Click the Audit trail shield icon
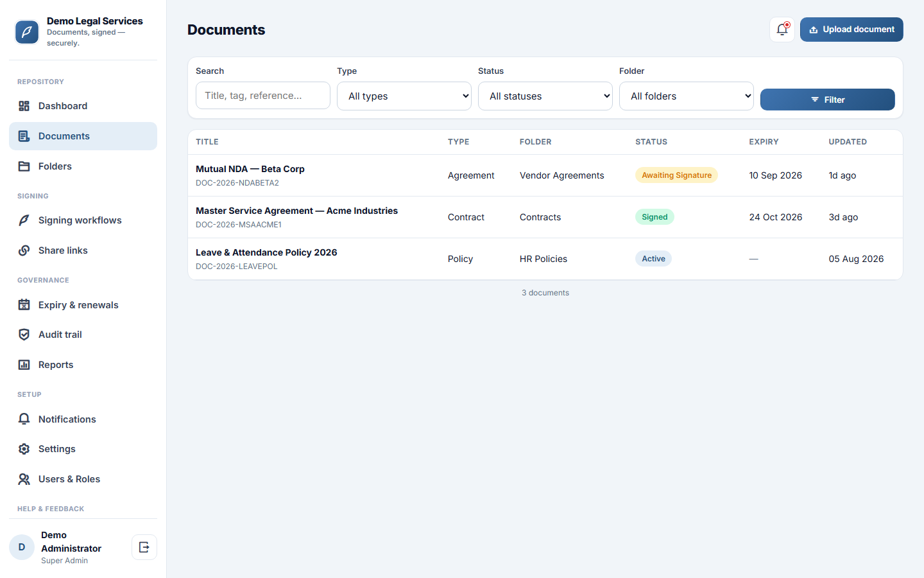The width and height of the screenshot is (924, 578). (24, 335)
